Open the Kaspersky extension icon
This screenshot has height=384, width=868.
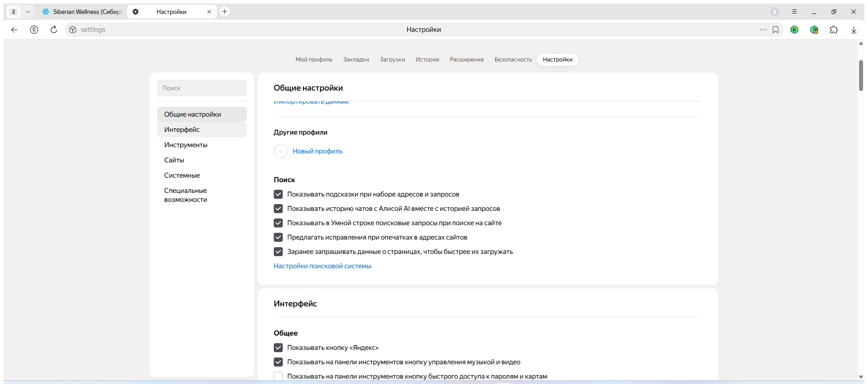tap(794, 30)
